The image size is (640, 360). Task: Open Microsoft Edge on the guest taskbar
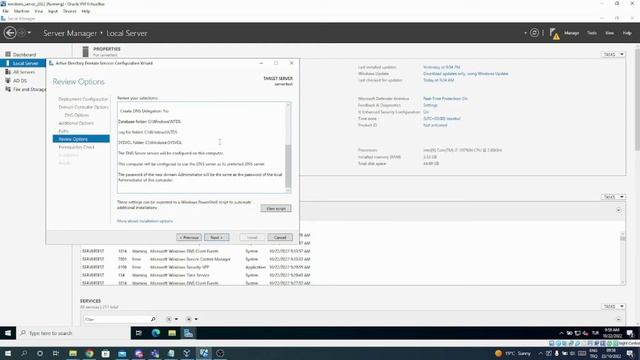156,333
